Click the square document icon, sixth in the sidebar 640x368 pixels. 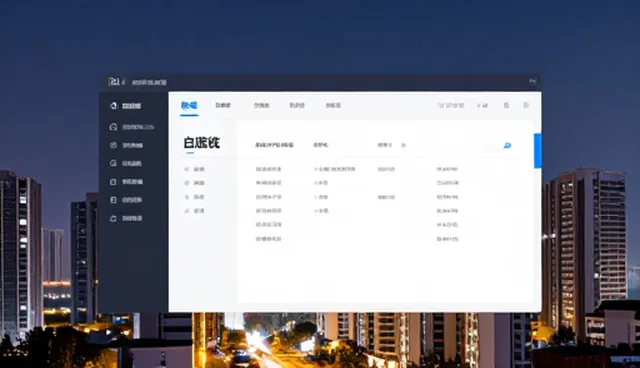pos(113,200)
